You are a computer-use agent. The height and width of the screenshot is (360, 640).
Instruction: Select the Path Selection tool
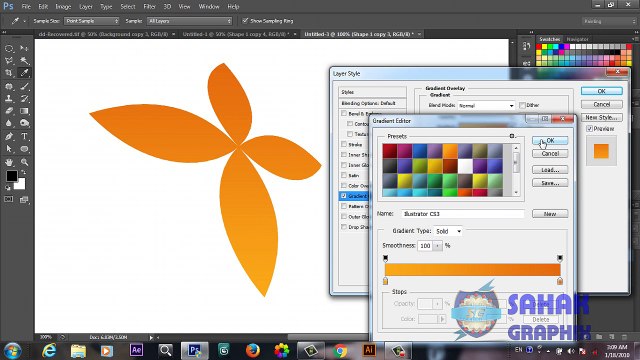[x=9, y=149]
